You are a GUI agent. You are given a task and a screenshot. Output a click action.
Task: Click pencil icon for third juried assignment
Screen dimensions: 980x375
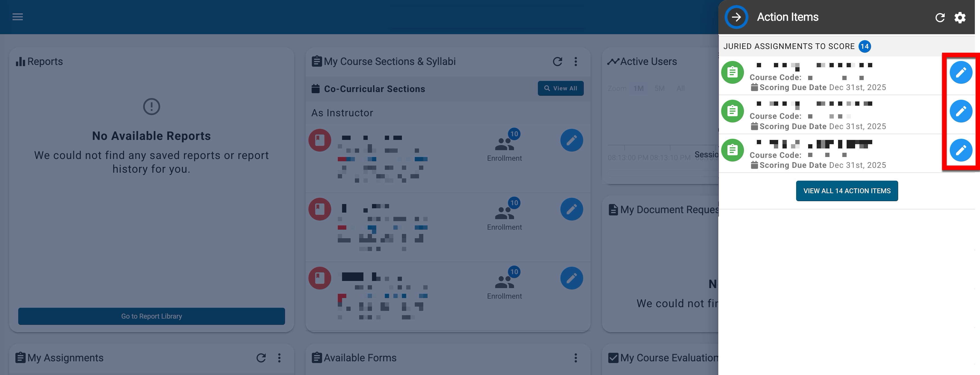[x=961, y=150]
